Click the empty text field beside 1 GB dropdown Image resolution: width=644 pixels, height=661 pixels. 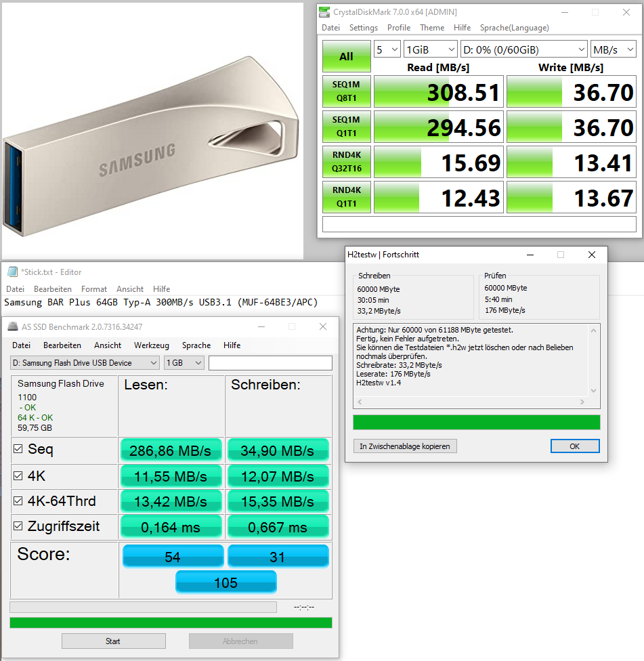click(270, 363)
